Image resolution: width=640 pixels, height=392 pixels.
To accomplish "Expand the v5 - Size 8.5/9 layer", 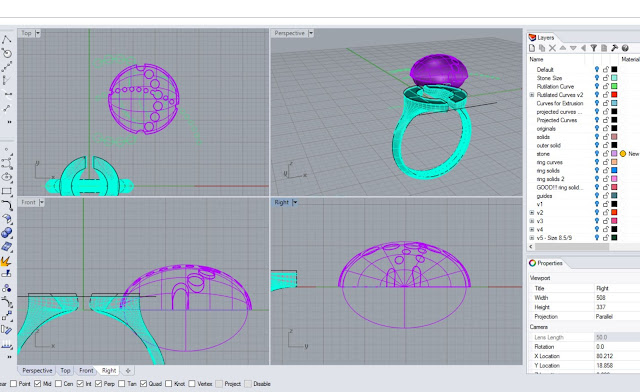I will pos(532,238).
